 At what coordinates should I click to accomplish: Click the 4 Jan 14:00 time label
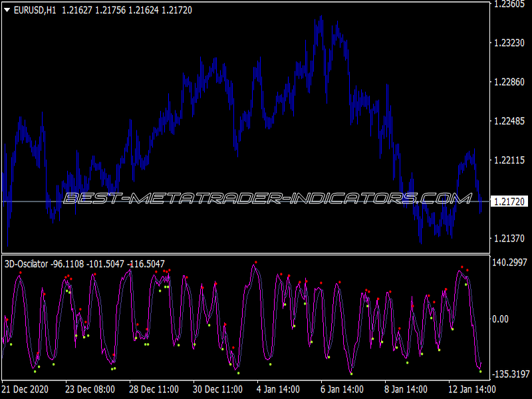(x=278, y=389)
